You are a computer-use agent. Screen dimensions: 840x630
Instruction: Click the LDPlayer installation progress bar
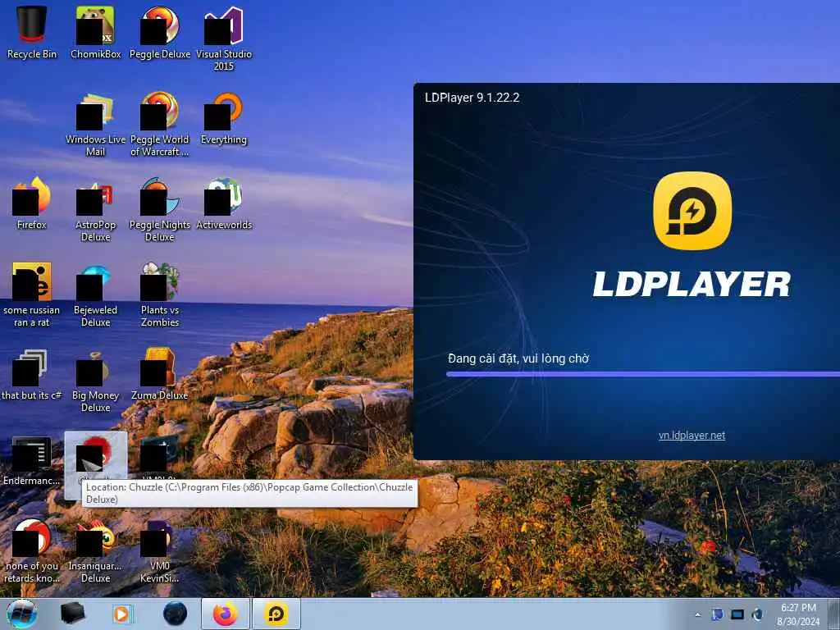(643, 374)
